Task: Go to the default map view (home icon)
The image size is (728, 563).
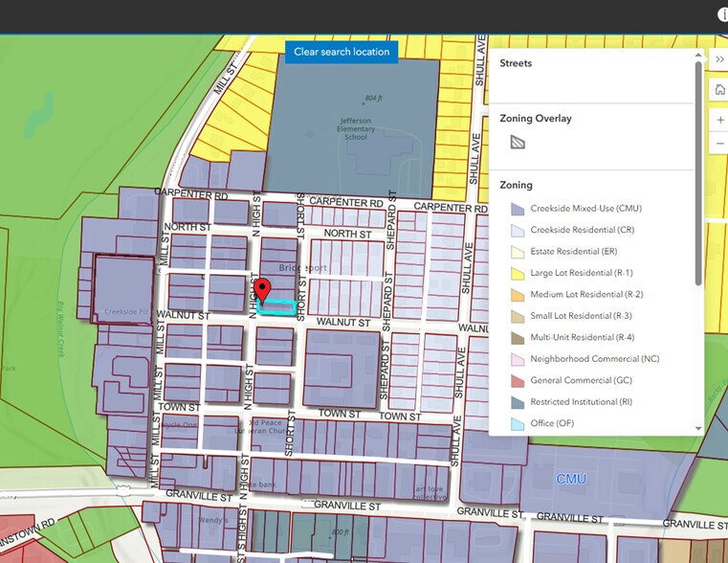Action: pyautogui.click(x=719, y=90)
